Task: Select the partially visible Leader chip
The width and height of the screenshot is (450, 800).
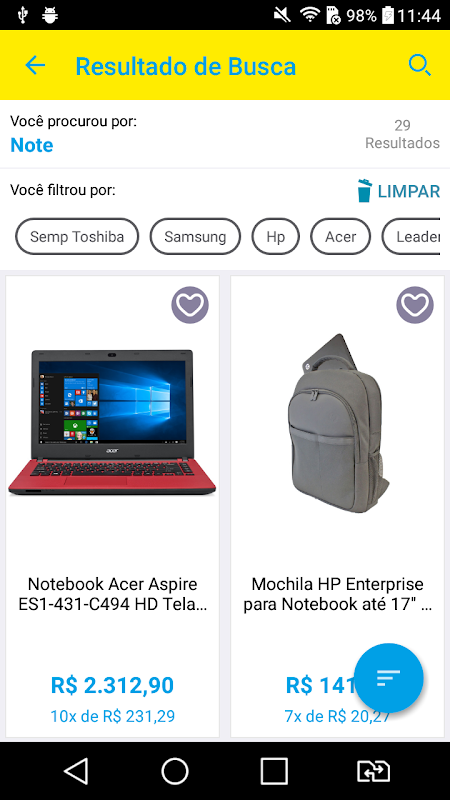Action: [411, 236]
